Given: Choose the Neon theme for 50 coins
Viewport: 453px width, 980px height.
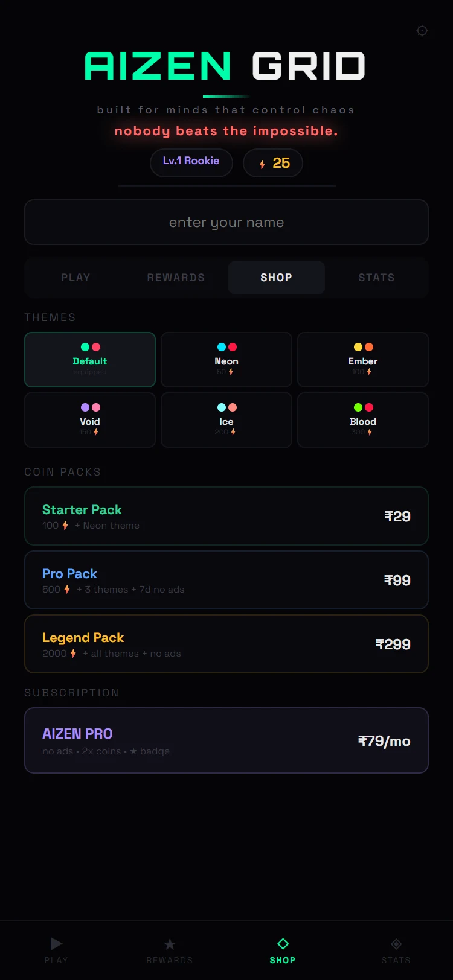Looking at the screenshot, I should point(226,360).
